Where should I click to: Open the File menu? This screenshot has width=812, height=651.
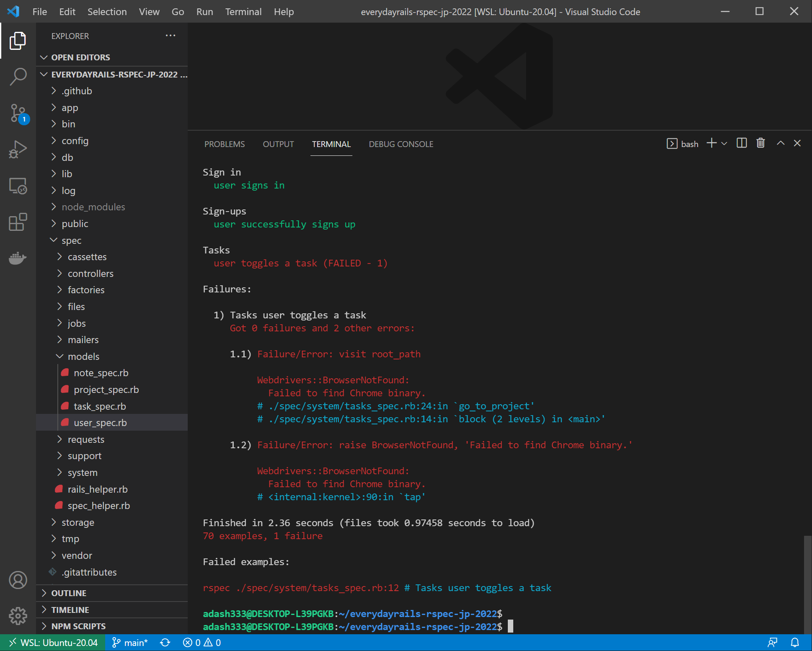pyautogui.click(x=40, y=12)
